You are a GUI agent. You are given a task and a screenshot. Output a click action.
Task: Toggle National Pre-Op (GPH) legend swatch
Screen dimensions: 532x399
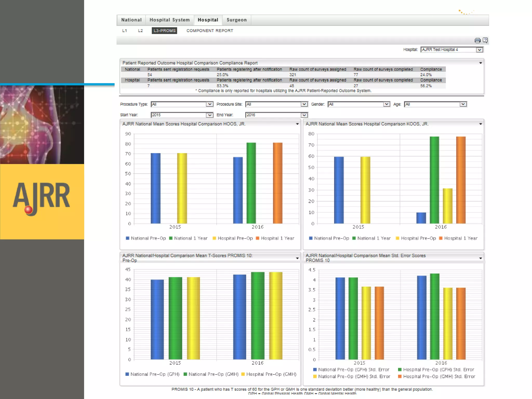(x=127, y=374)
